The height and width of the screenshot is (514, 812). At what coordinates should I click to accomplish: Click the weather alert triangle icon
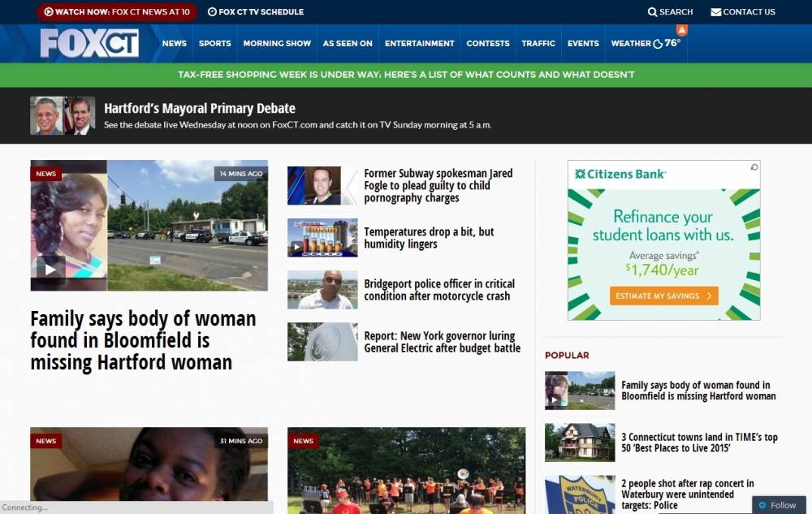(682, 30)
